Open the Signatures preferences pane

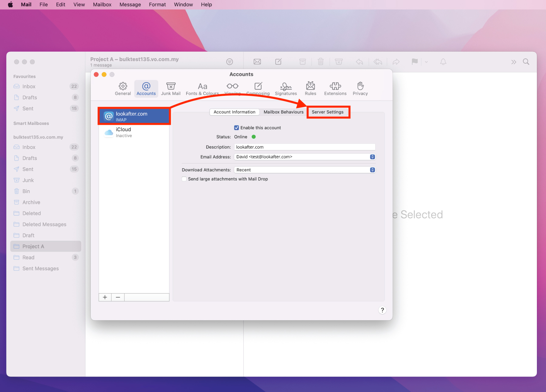(286, 89)
